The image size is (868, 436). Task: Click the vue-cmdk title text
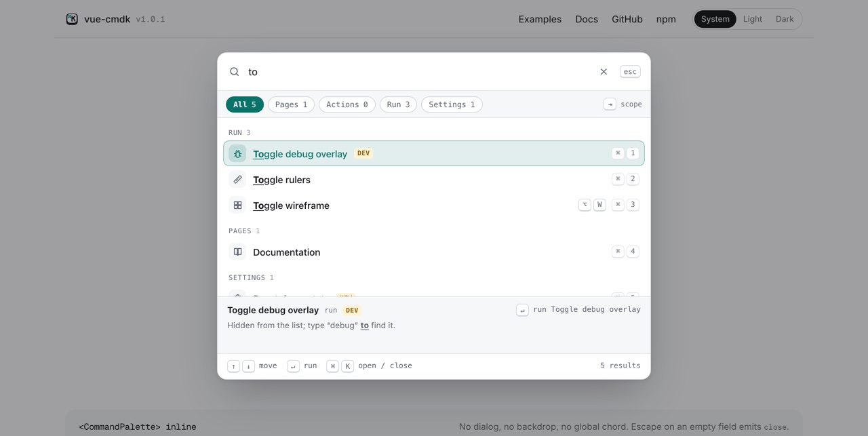pyautogui.click(x=107, y=19)
